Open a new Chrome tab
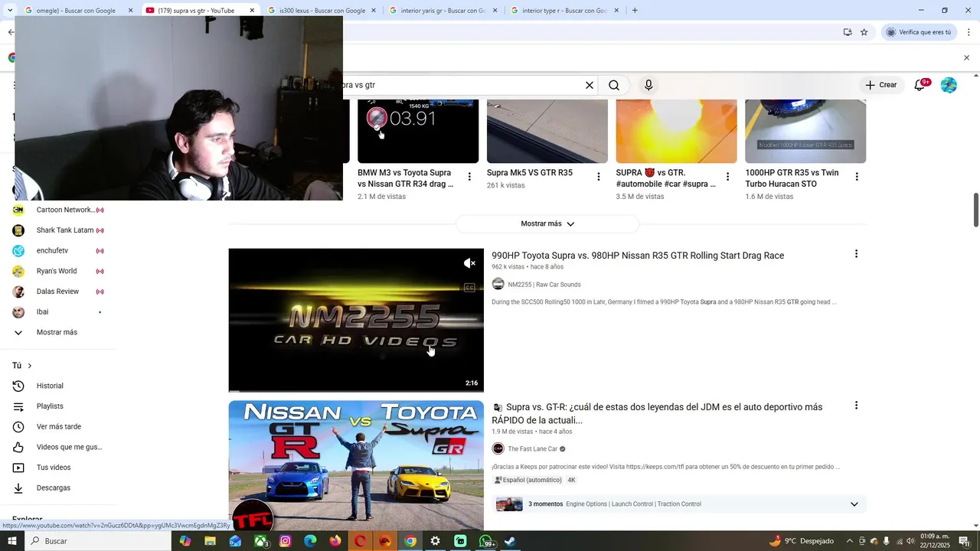The image size is (980, 551). click(x=635, y=11)
